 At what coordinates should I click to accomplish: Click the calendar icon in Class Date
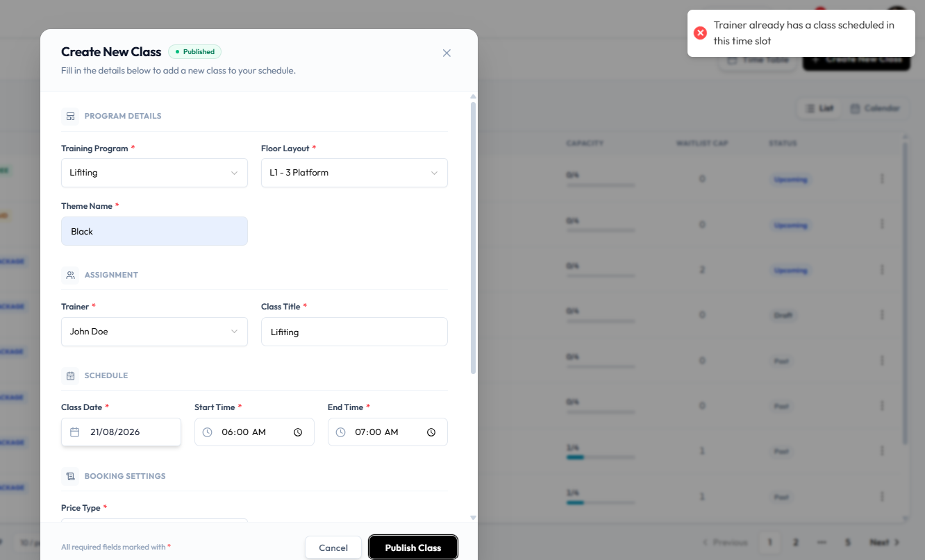point(74,432)
